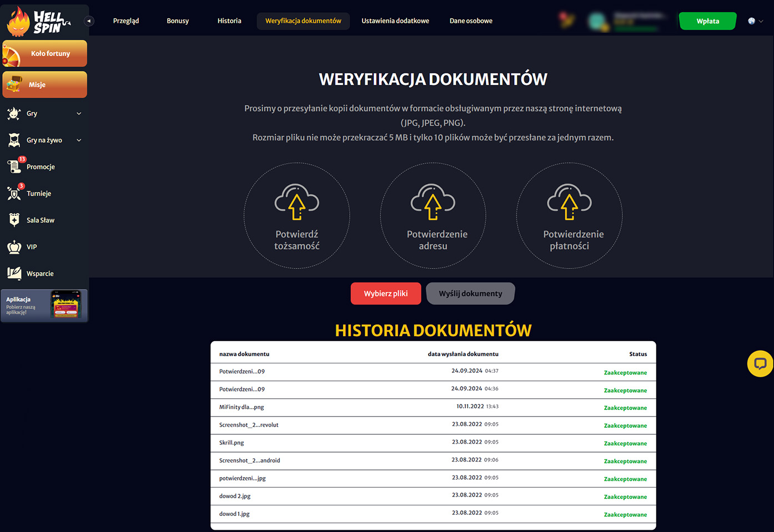Open the language selector dropdown
Viewport: 774px width, 532px height.
(x=755, y=21)
